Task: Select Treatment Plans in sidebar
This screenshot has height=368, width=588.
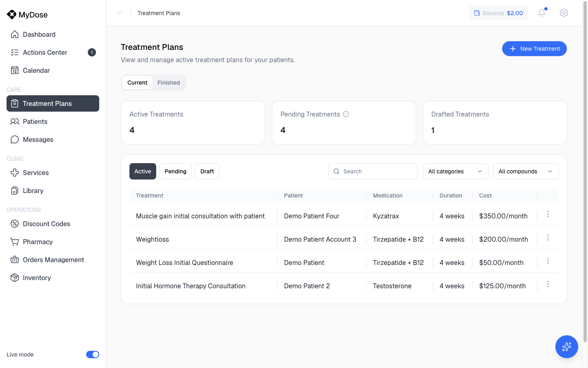Action: pyautogui.click(x=53, y=103)
